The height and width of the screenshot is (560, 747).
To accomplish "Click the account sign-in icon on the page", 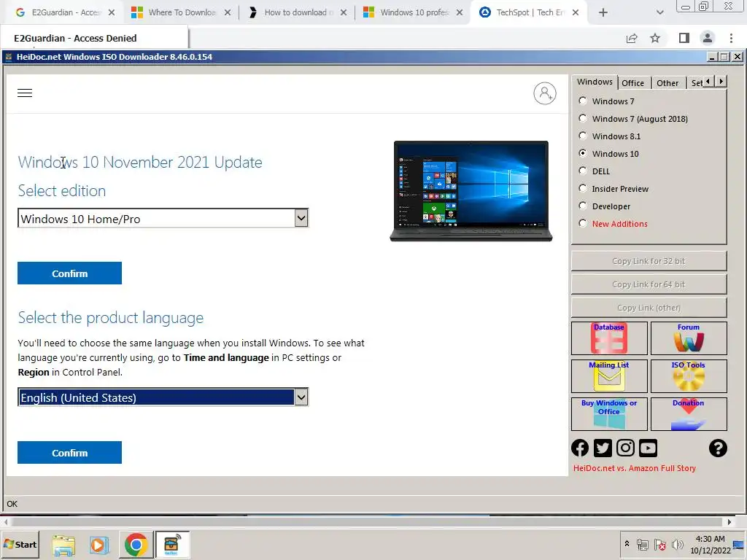I will pyautogui.click(x=544, y=93).
